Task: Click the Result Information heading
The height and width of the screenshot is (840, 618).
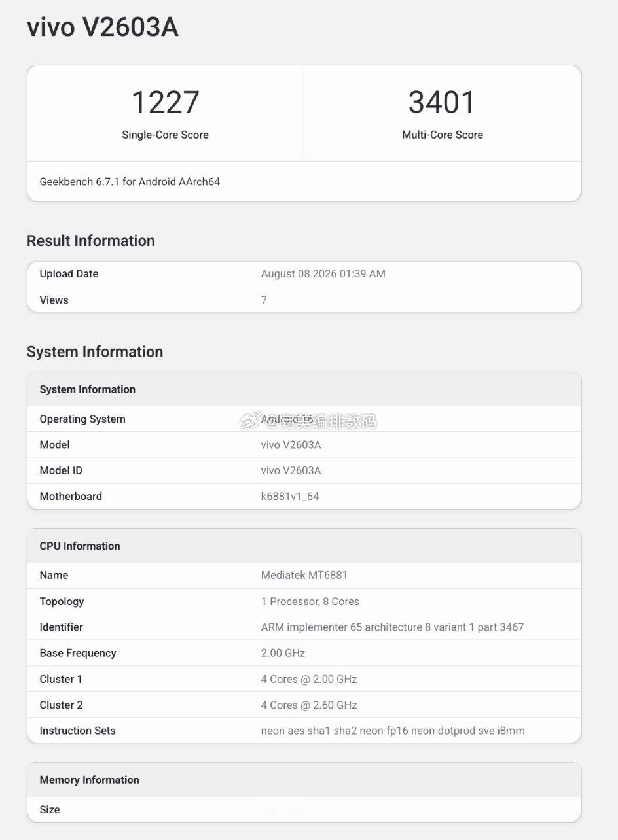Action: click(x=91, y=241)
